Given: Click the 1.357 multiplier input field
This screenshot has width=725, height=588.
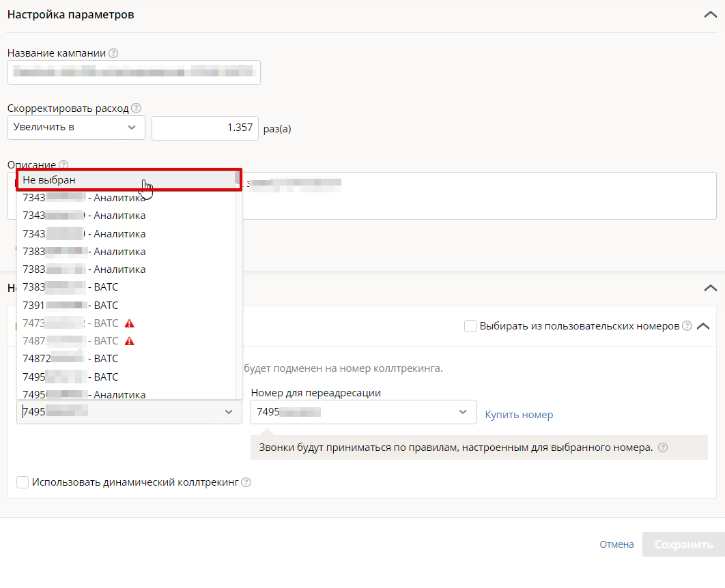Looking at the screenshot, I should pyautogui.click(x=205, y=128).
